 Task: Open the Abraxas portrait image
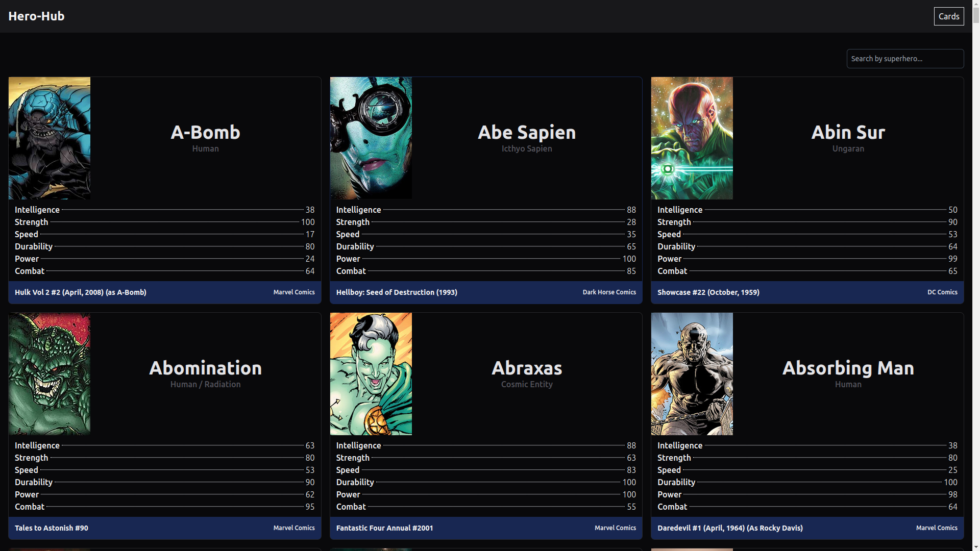371,374
